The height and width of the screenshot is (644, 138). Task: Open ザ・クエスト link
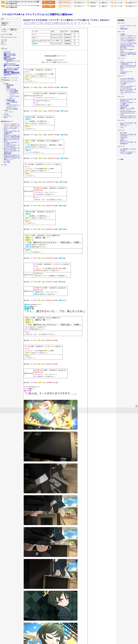tap(10, 112)
